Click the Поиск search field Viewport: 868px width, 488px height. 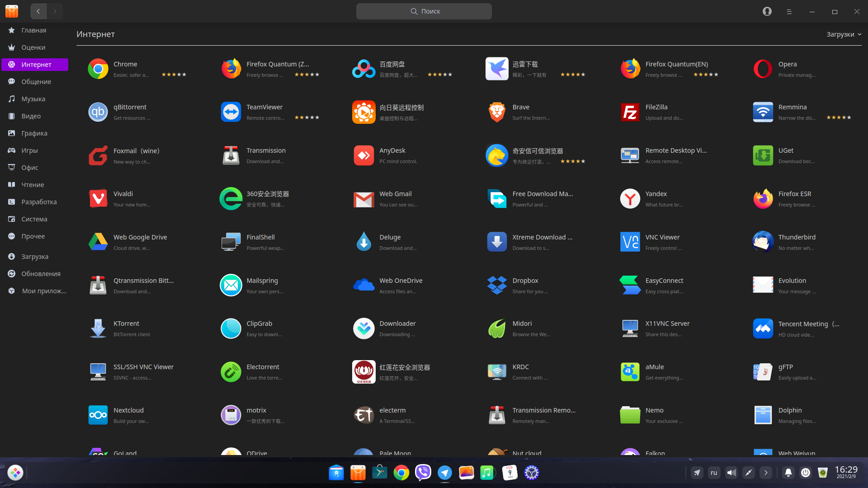point(424,11)
